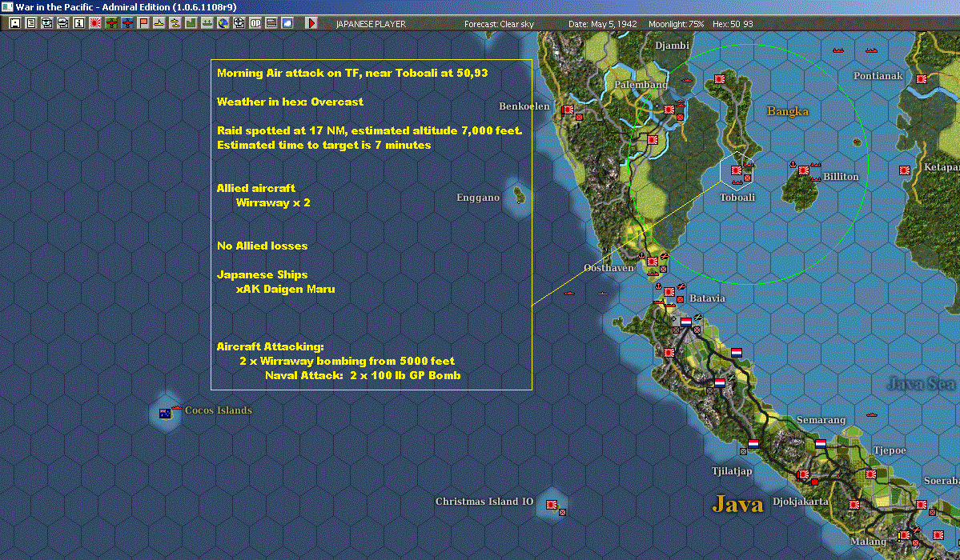
Task: Click the orange flag toolbar icon
Action: [x=143, y=23]
